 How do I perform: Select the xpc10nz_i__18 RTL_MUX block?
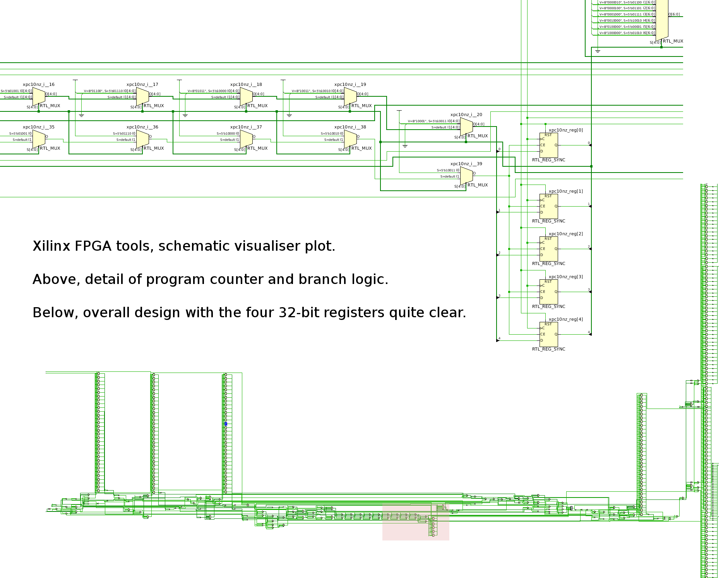[x=246, y=96]
